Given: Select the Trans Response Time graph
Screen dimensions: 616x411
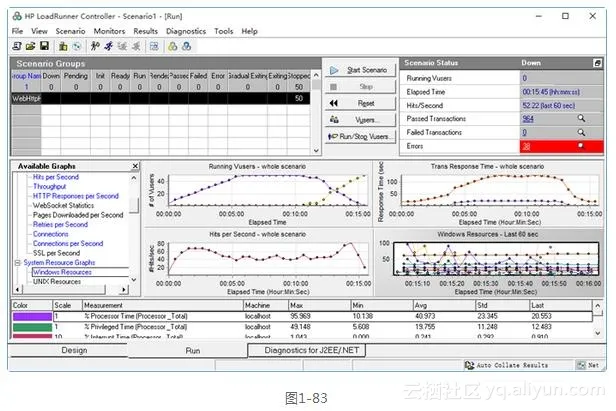Looking at the screenshot, I should coord(489,193).
